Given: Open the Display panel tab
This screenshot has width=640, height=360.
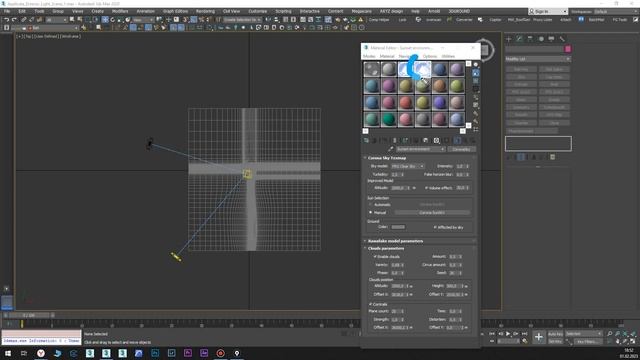Looking at the screenshot, I should click(x=551, y=39).
